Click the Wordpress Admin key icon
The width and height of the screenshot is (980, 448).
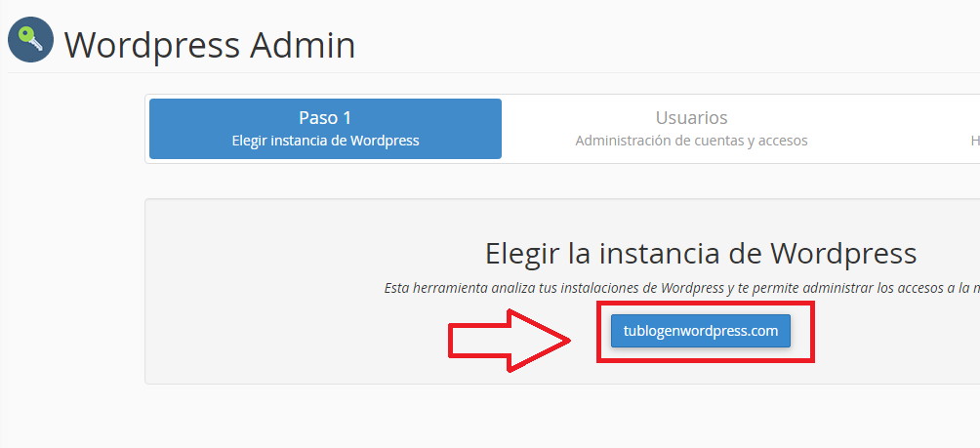[x=30, y=39]
